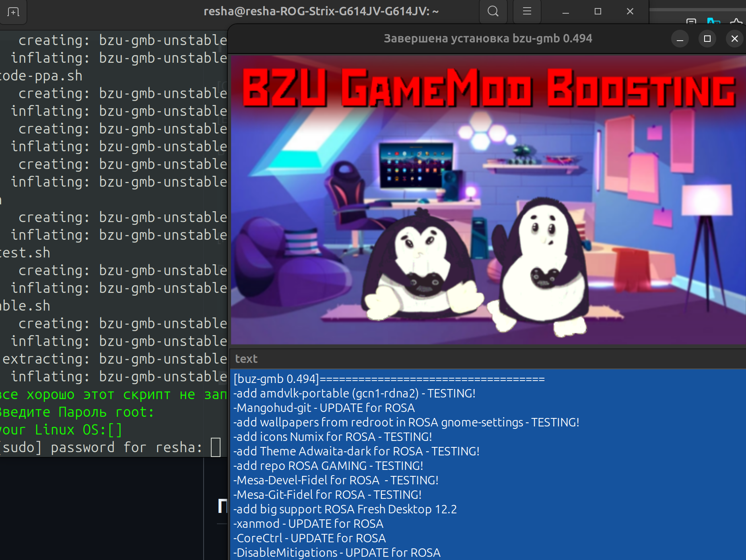
Task: Select 'add big support ROSA Fresh Desktop 12.2' line
Action: click(x=488, y=509)
